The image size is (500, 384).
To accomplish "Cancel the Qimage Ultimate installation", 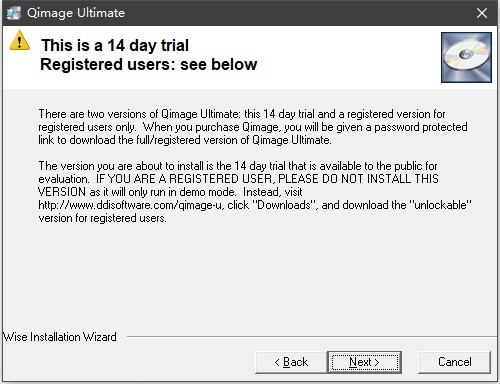I will (x=455, y=362).
